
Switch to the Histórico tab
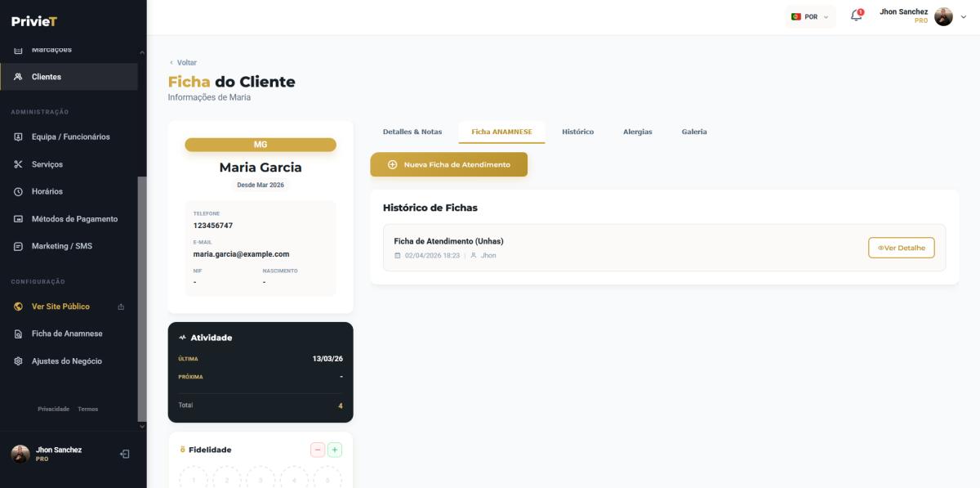[x=577, y=132]
